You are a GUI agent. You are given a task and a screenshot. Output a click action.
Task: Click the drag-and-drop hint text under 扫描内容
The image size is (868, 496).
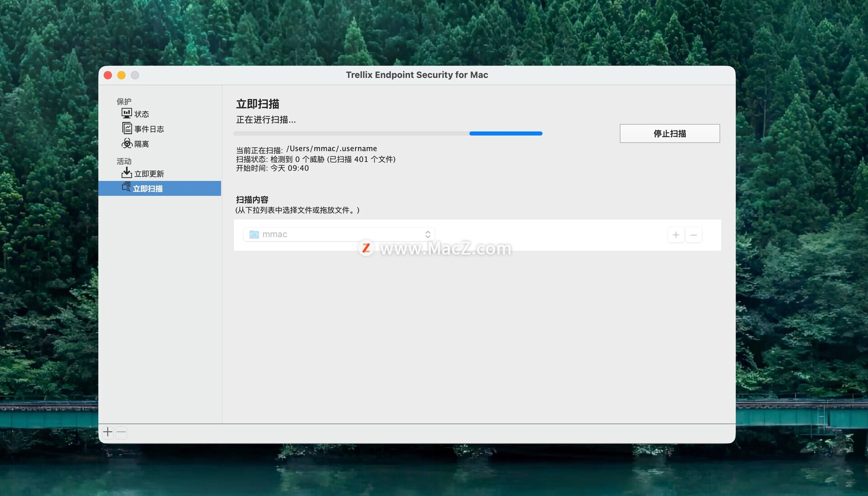pyautogui.click(x=297, y=210)
